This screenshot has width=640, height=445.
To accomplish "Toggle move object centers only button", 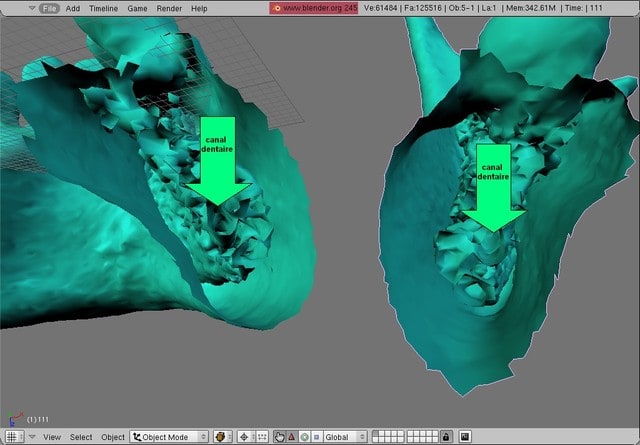I will (x=262, y=437).
